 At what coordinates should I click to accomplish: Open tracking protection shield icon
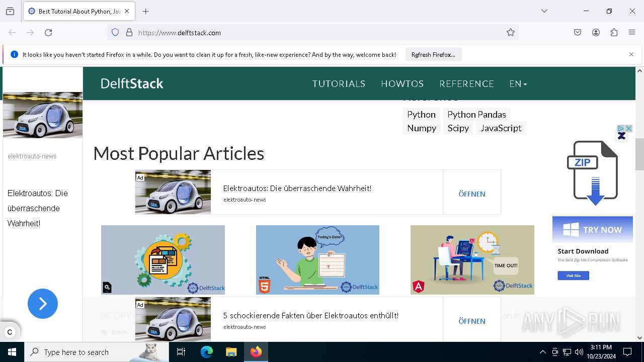pyautogui.click(x=115, y=33)
